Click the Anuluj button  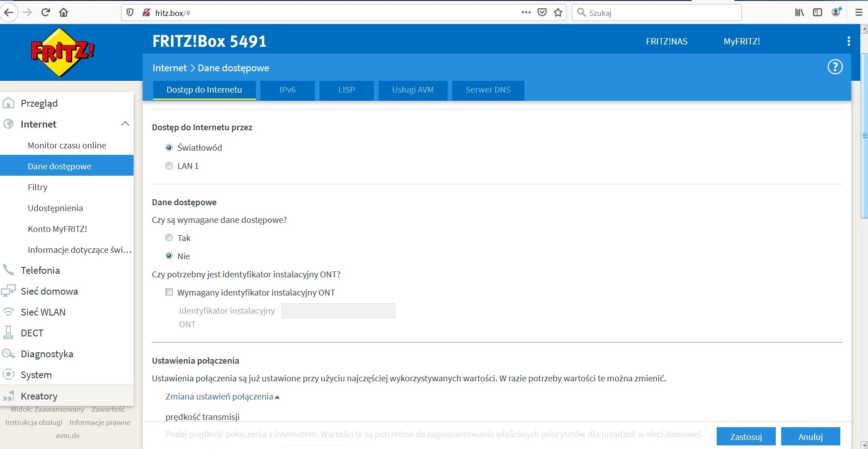(810, 437)
